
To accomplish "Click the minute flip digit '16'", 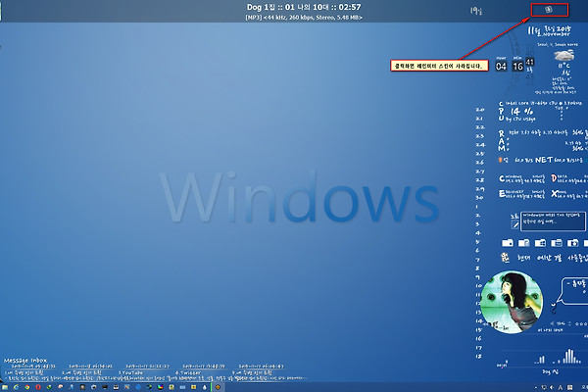I will tap(517, 67).
